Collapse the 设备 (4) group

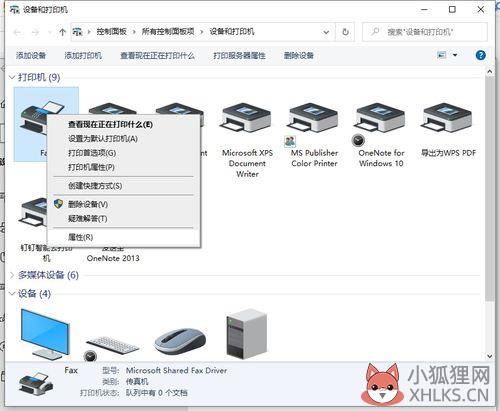coord(12,294)
